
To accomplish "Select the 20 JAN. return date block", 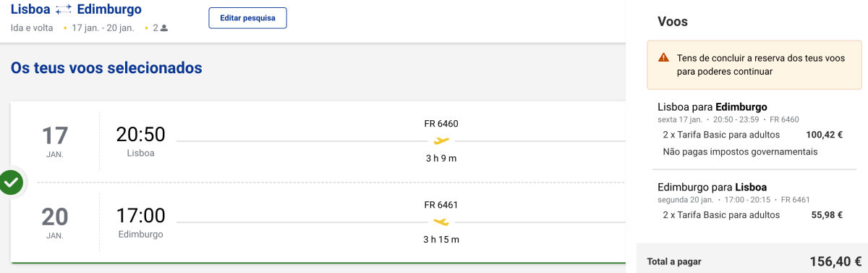I will click(x=55, y=222).
